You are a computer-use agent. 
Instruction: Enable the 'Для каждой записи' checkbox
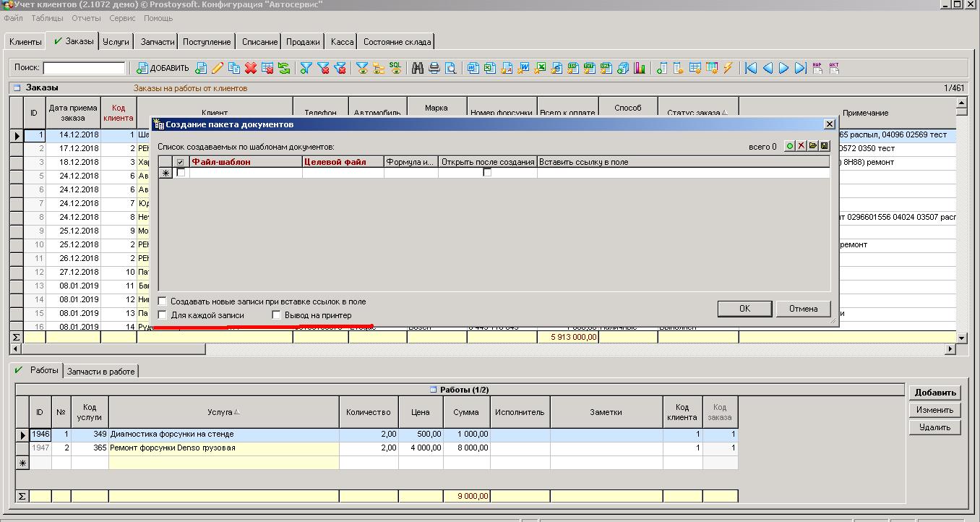tap(163, 315)
